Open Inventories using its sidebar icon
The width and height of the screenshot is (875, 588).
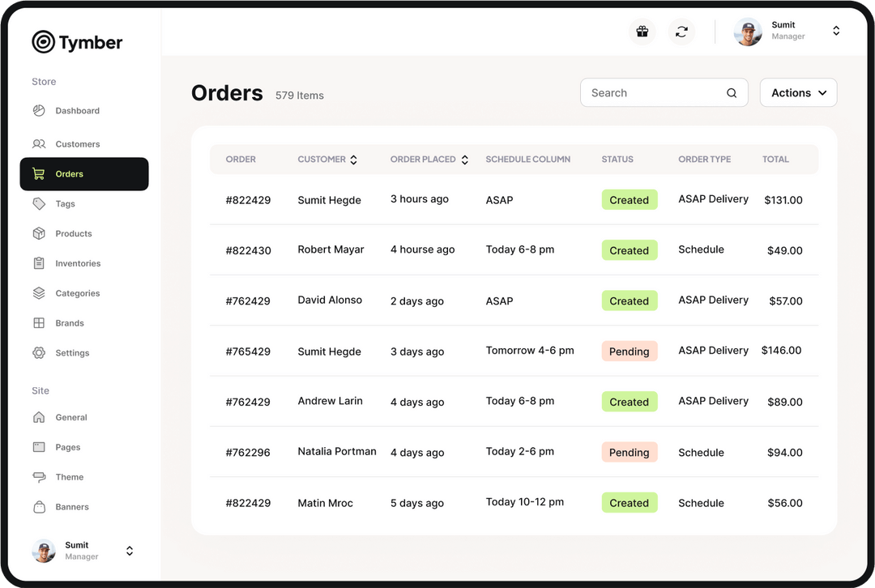point(39,263)
